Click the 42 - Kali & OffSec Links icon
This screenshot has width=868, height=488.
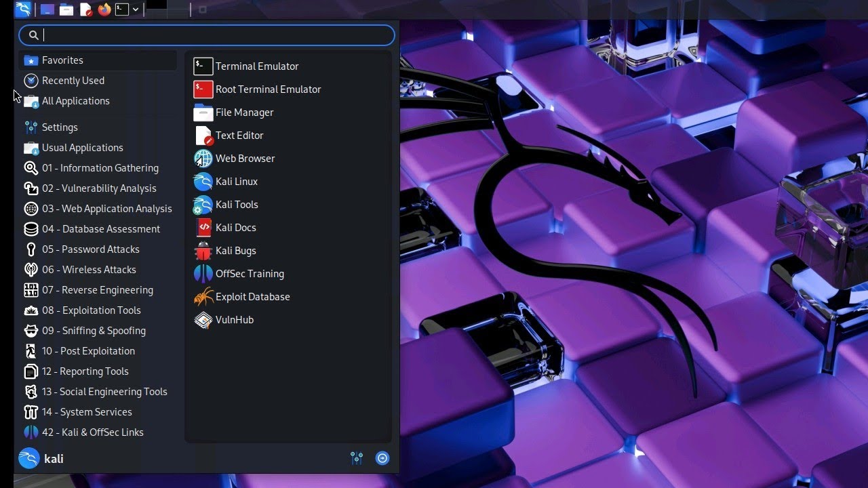pyautogui.click(x=31, y=432)
